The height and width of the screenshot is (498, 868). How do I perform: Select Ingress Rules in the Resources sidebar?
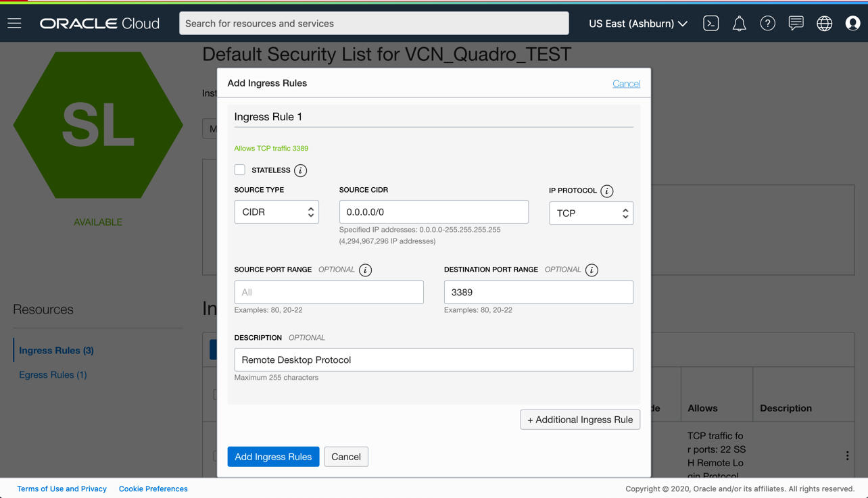[x=55, y=350]
